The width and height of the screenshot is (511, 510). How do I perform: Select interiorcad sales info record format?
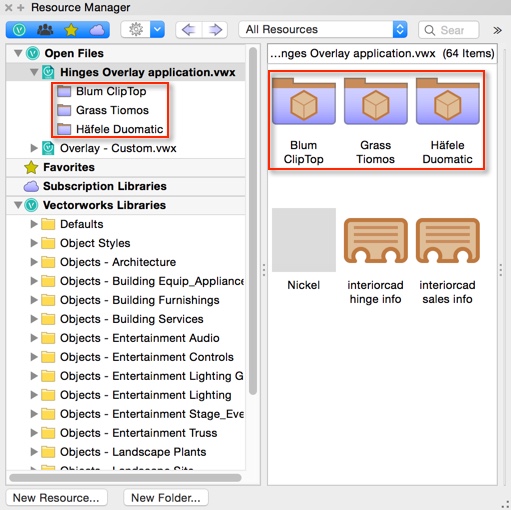click(x=448, y=240)
